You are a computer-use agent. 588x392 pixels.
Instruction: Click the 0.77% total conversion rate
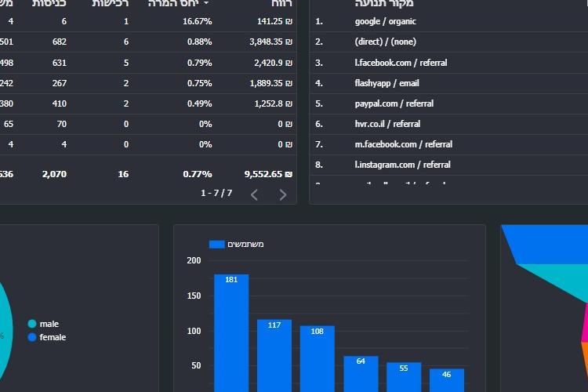click(198, 174)
